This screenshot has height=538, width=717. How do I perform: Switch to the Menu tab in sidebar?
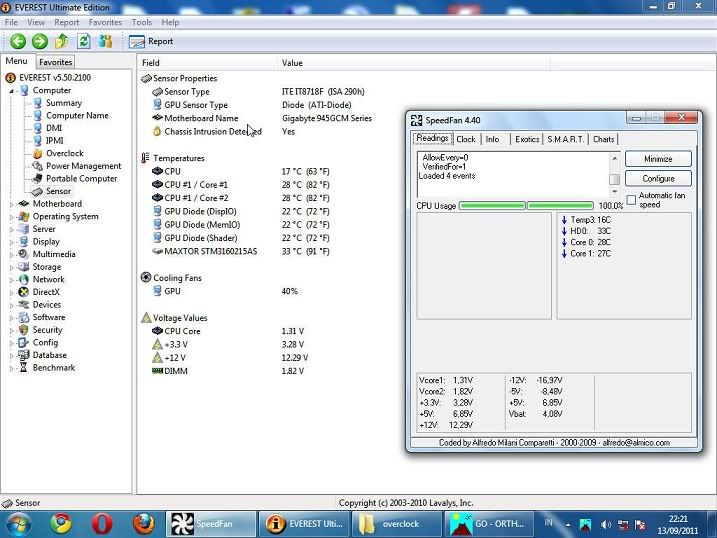tap(16, 61)
